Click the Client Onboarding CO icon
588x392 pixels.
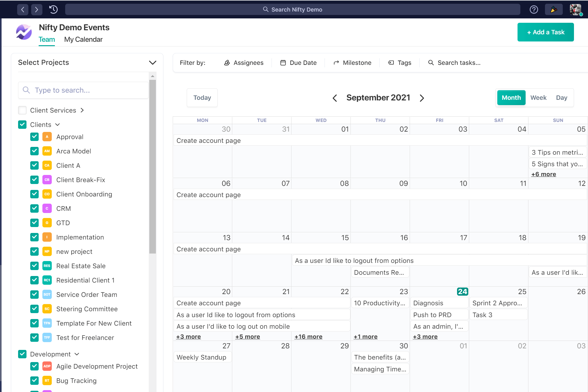(x=47, y=194)
